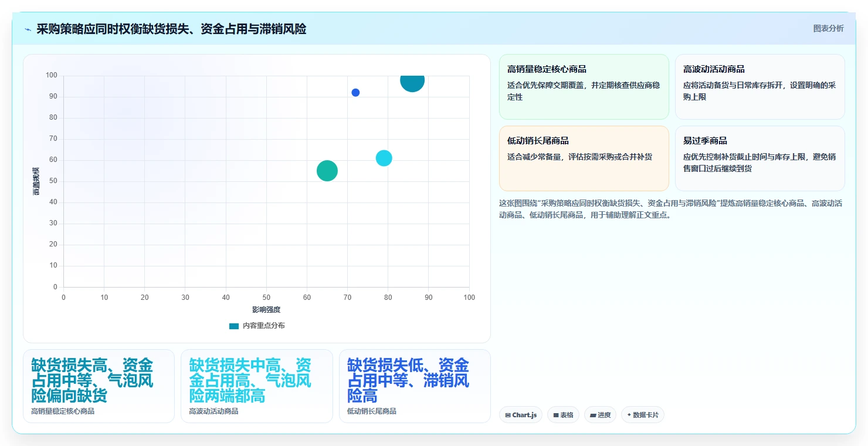
Task: Select the 缺货损失中高、资金占用高 stat card
Action: (x=256, y=386)
